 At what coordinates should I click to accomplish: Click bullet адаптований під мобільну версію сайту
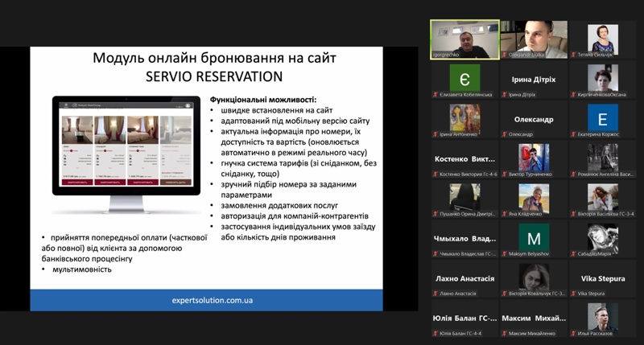[x=295, y=121]
